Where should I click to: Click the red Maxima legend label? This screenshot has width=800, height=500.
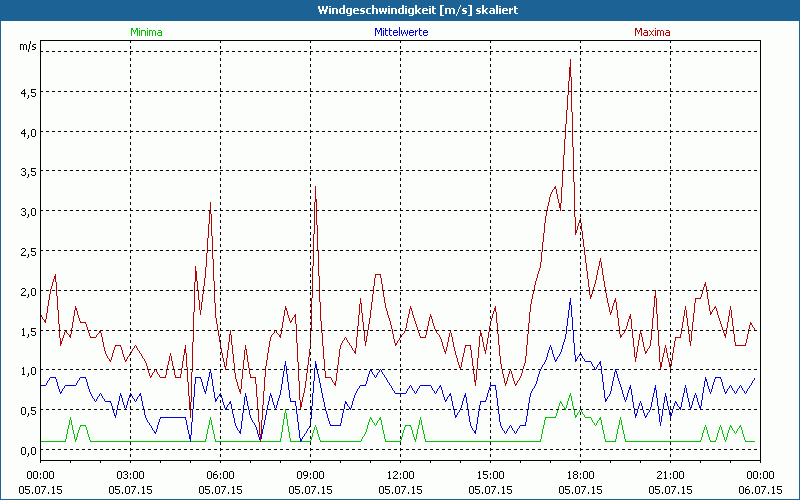coord(652,32)
